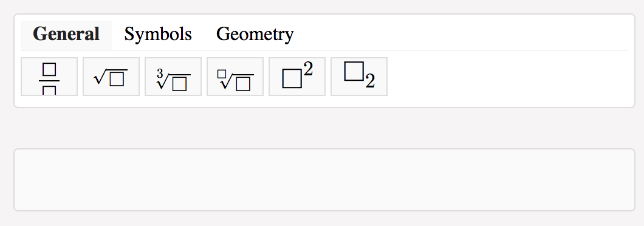Return to the bold General palette tab
Image resolution: width=644 pixels, height=226 pixels.
(66, 35)
